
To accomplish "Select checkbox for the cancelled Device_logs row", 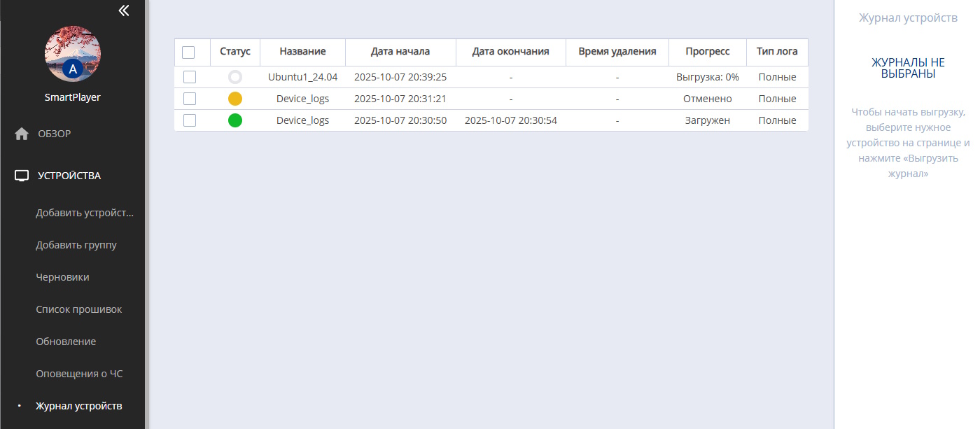I will 190,99.
